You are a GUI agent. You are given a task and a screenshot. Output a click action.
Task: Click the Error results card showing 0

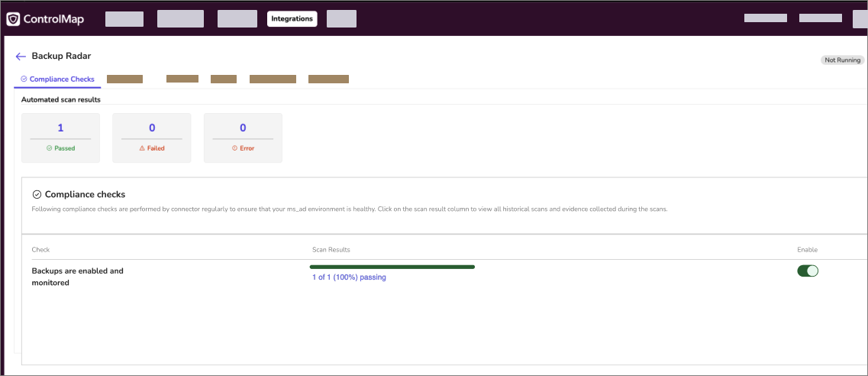(243, 138)
